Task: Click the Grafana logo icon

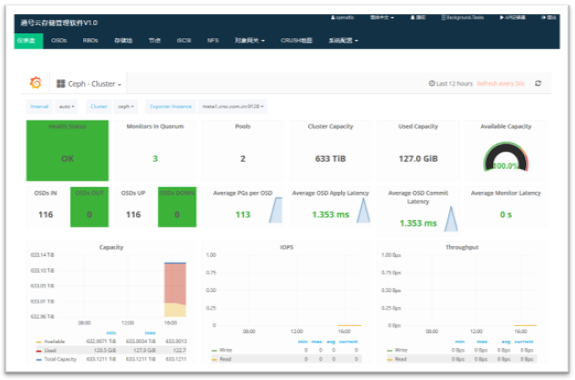Action: click(36, 83)
